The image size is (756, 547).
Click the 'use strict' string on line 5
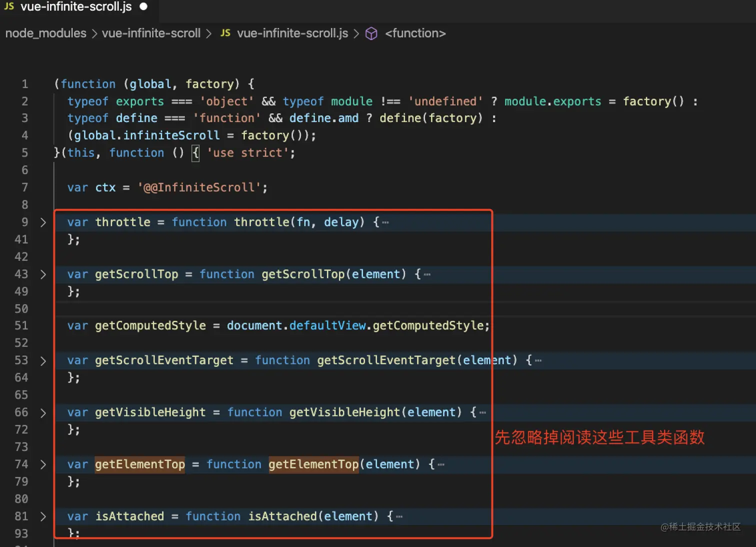pyautogui.click(x=247, y=153)
